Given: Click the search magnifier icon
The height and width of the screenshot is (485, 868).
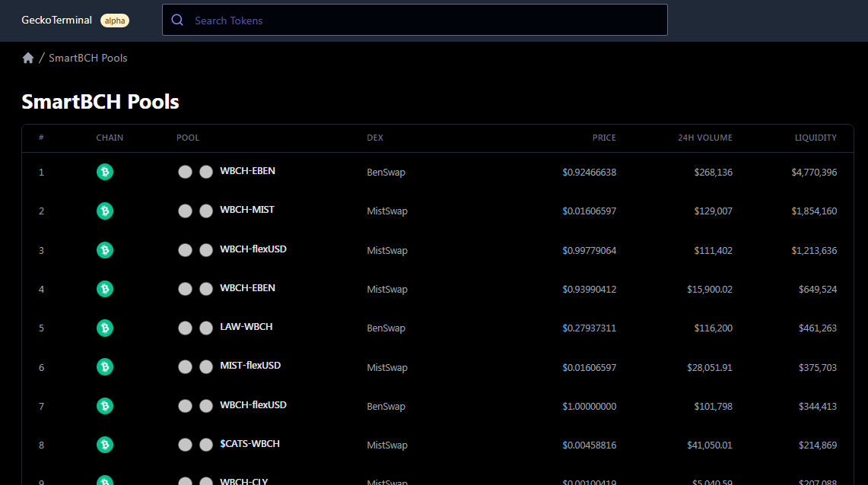Looking at the screenshot, I should pyautogui.click(x=177, y=20).
